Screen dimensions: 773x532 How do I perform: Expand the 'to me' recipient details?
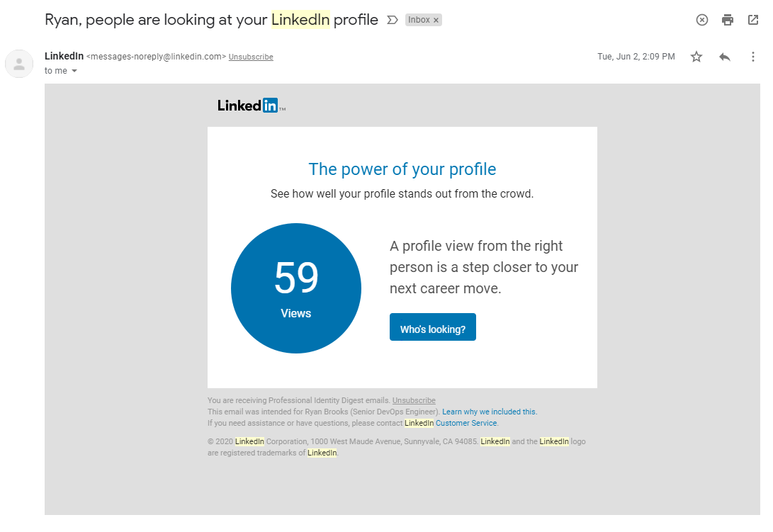55,70
